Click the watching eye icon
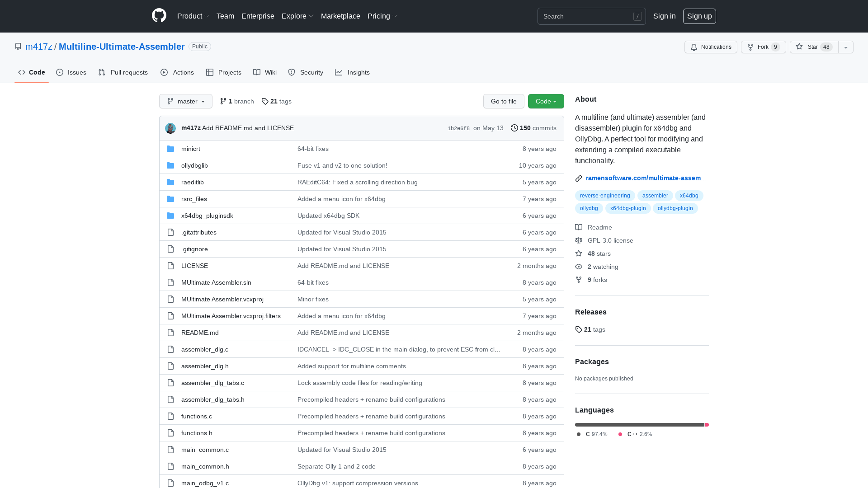The width and height of the screenshot is (868, 488). [579, 267]
